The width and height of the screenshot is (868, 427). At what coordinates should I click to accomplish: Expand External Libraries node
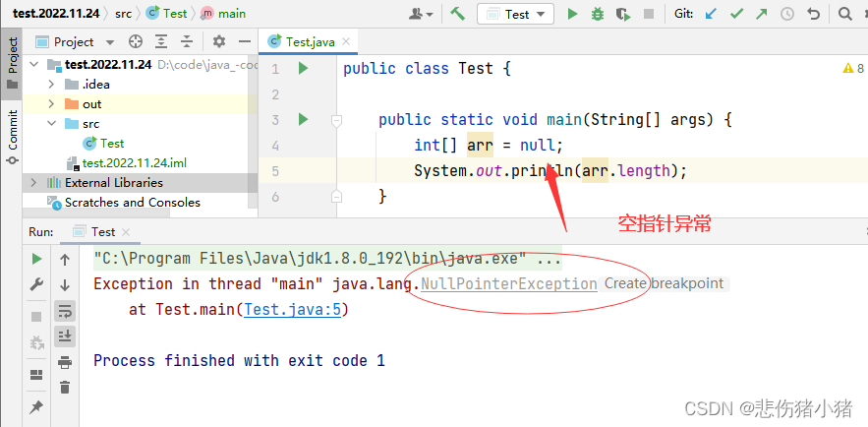click(x=33, y=183)
